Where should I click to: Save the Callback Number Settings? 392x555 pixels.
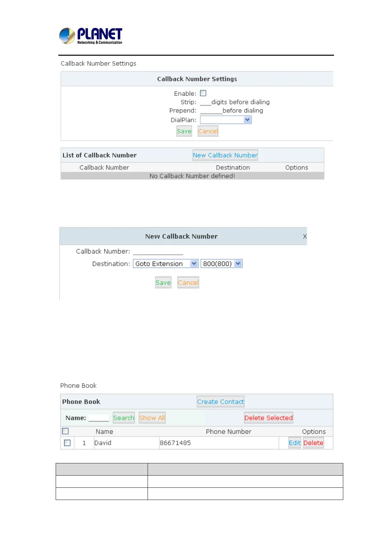(x=184, y=131)
